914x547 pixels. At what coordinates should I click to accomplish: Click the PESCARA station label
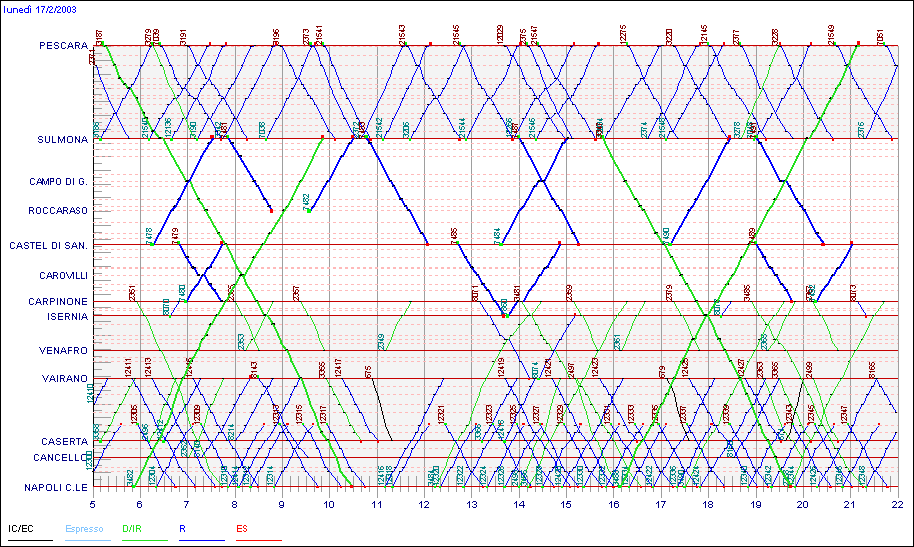click(x=64, y=46)
